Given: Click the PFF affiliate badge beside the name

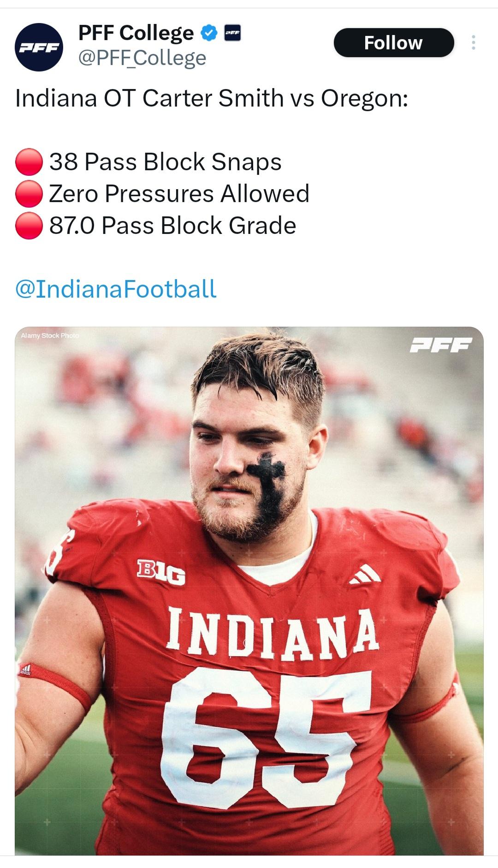Looking at the screenshot, I should pyautogui.click(x=232, y=33).
